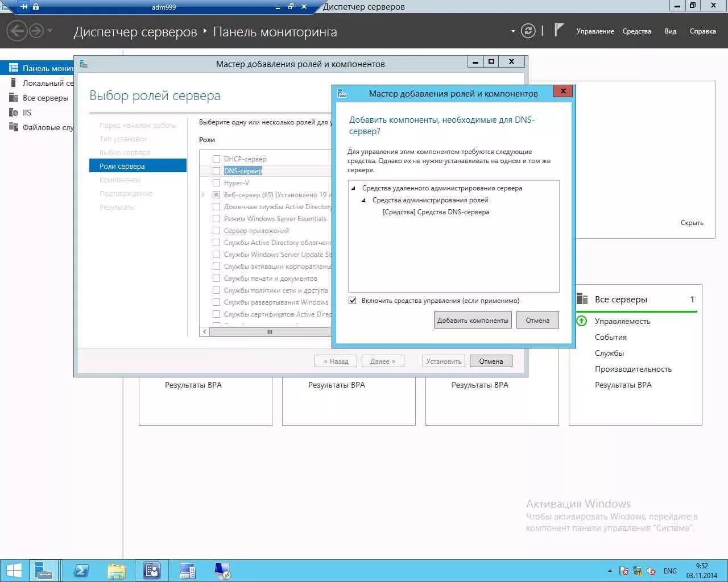The height and width of the screenshot is (582, 728).
Task: Click Отмена in the roles wizard
Action: coord(491,361)
